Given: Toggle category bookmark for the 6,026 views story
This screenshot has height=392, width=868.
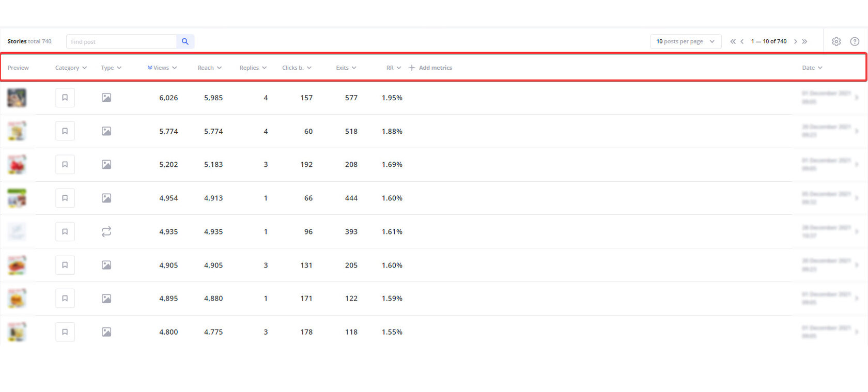Looking at the screenshot, I should coord(65,98).
